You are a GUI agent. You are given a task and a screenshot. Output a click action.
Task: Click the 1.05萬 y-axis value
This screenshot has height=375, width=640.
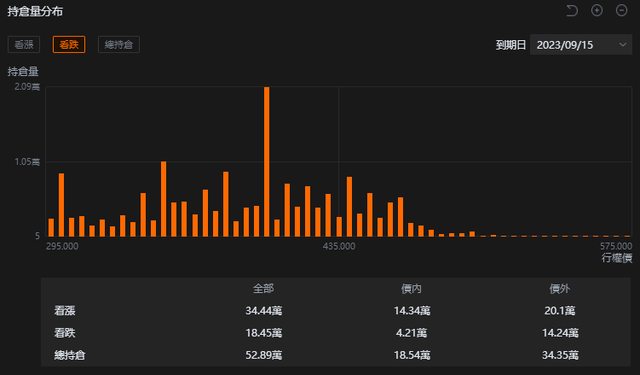click(x=27, y=162)
